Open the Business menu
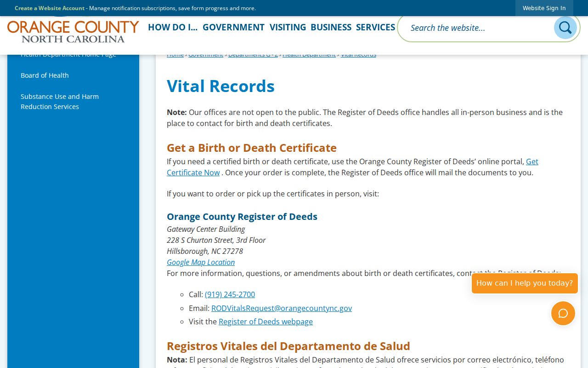The width and height of the screenshot is (588, 368). (x=331, y=27)
